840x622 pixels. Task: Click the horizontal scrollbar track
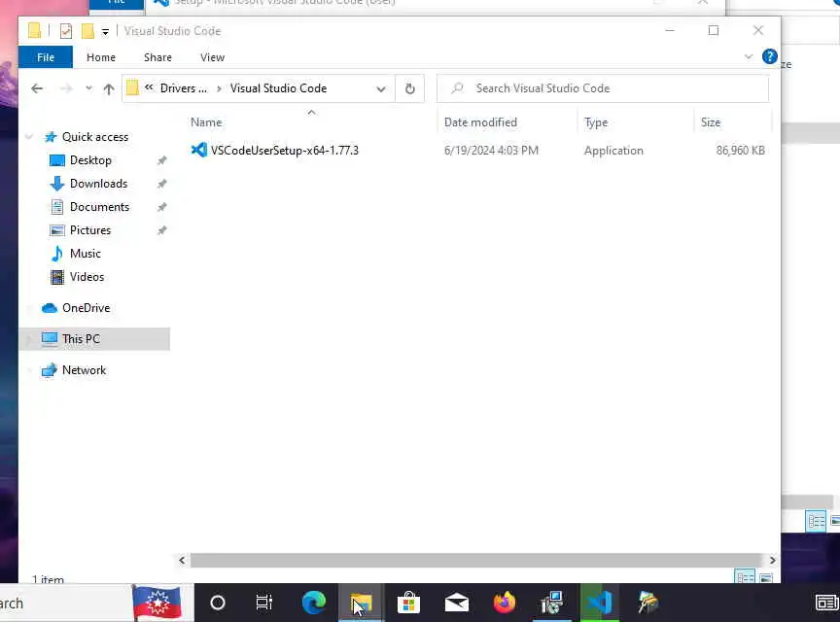(x=476, y=561)
